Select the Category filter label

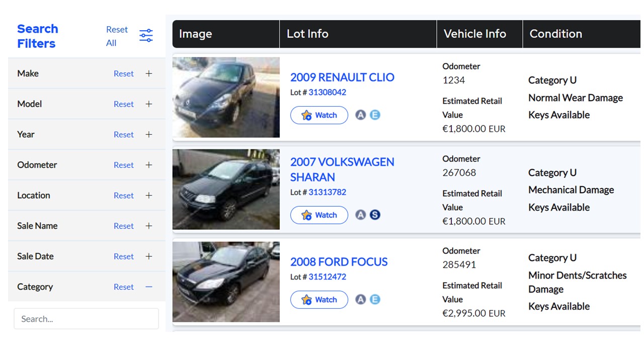click(35, 287)
